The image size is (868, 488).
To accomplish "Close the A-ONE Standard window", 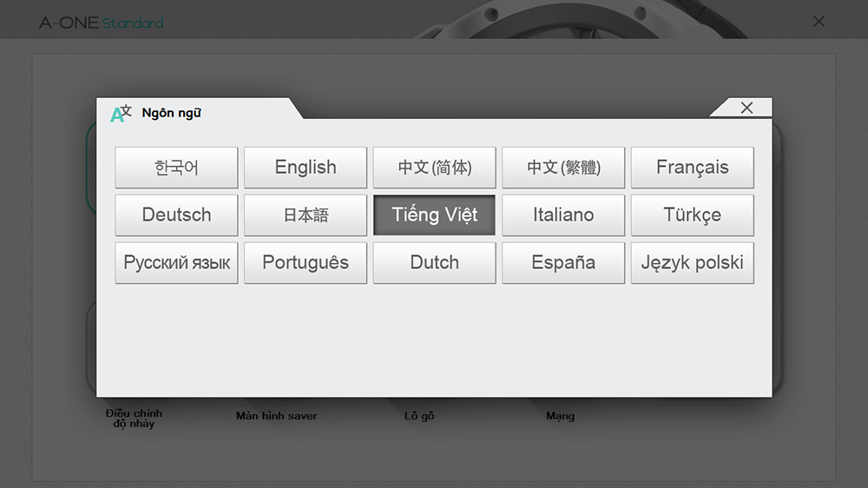I will coord(819,22).
